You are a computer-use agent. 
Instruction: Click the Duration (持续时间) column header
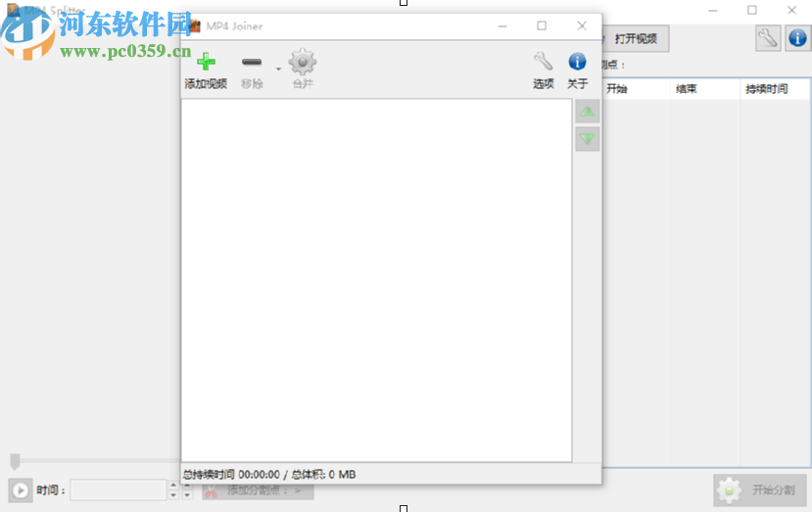tap(775, 89)
